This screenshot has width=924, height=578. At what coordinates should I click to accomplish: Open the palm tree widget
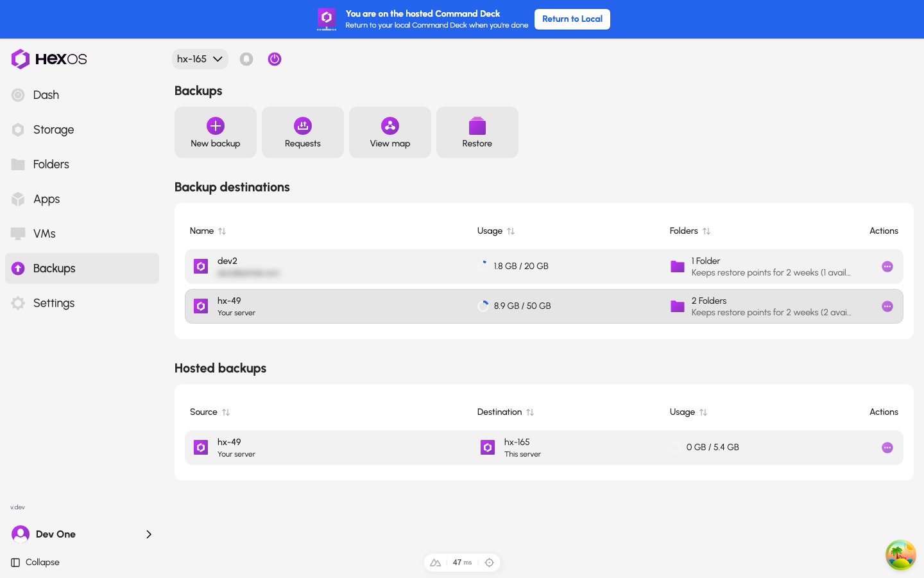tap(901, 555)
